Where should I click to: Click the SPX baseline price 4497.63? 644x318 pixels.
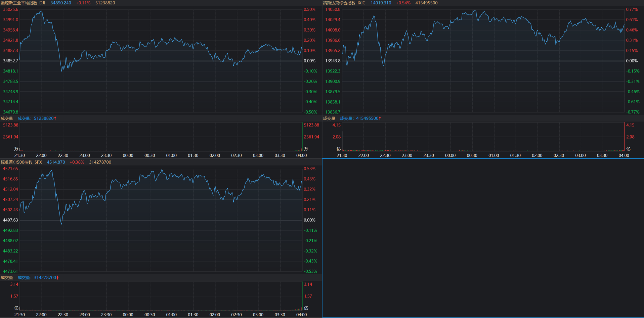pos(10,220)
